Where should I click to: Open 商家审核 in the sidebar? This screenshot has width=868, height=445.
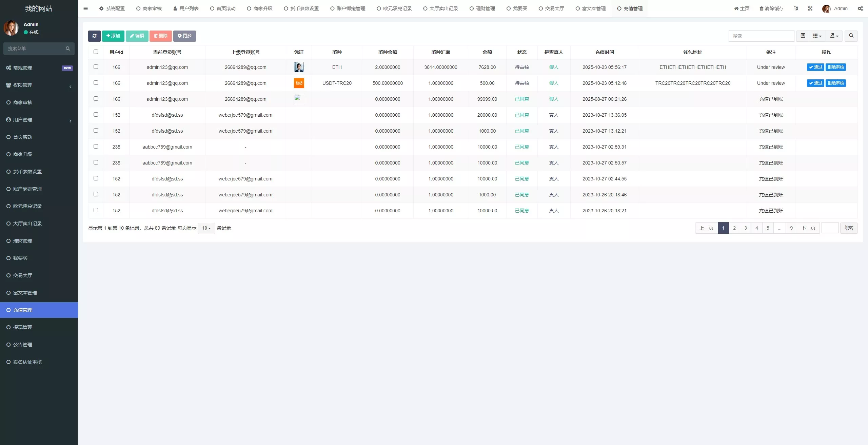pos(39,102)
